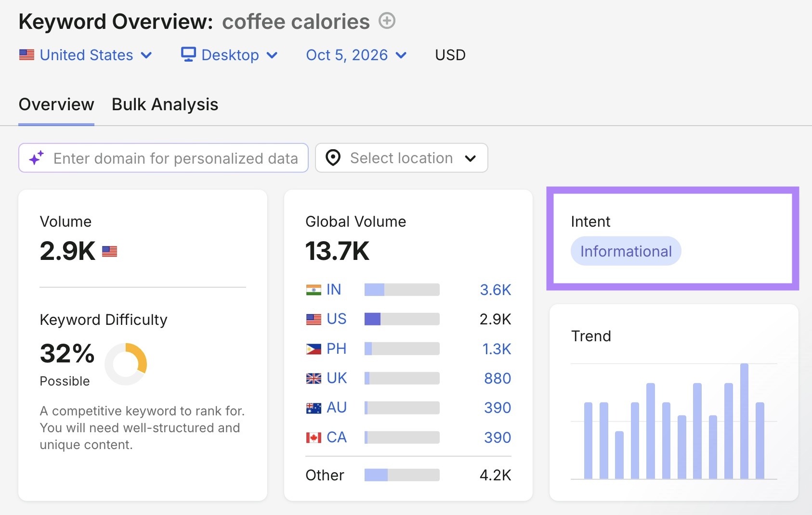Image resolution: width=812 pixels, height=515 pixels.
Task: Click the Australia flag icon
Action: click(x=314, y=408)
